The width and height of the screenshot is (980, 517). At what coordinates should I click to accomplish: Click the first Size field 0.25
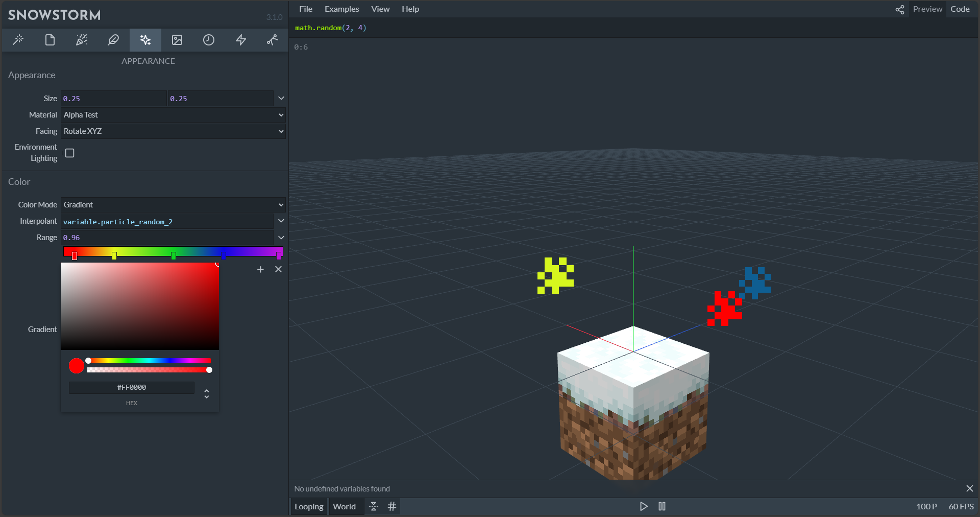coord(113,99)
